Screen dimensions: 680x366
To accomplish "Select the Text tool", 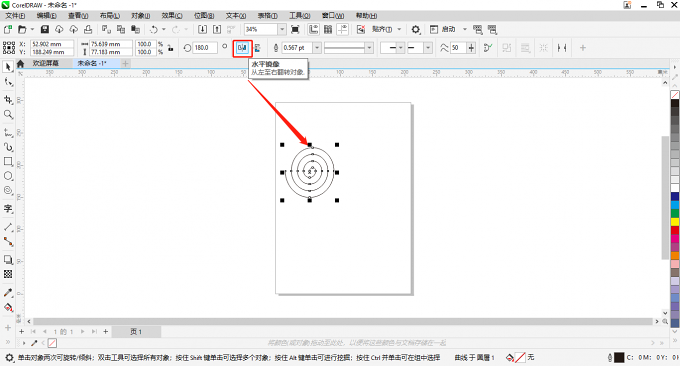I will click(8, 209).
